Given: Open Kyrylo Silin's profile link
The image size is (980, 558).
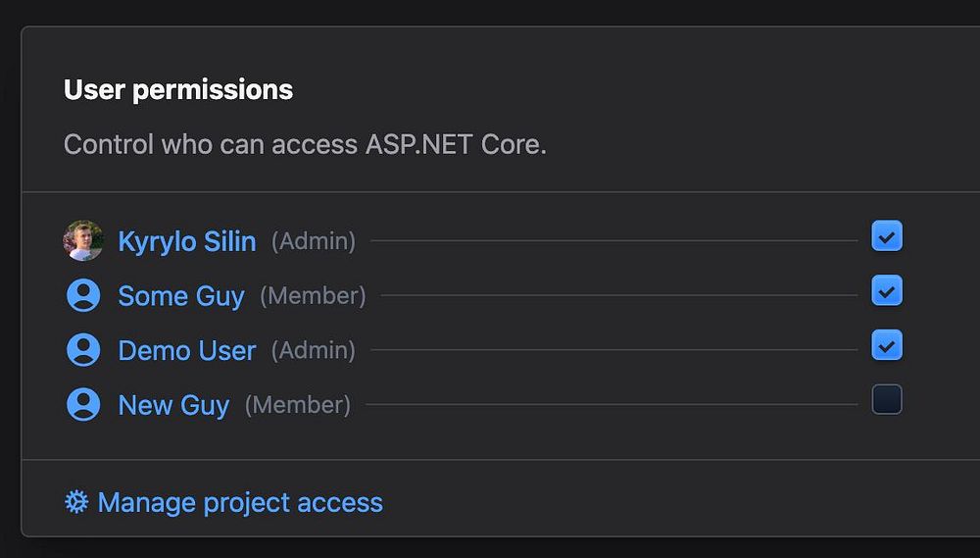Looking at the screenshot, I should tap(186, 241).
